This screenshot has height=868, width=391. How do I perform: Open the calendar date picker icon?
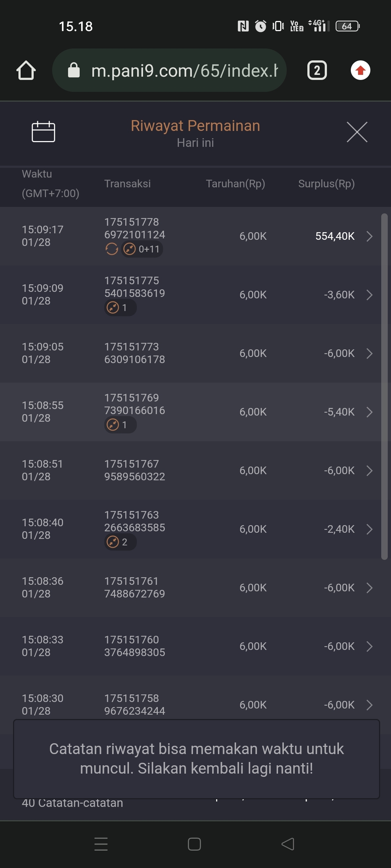43,132
